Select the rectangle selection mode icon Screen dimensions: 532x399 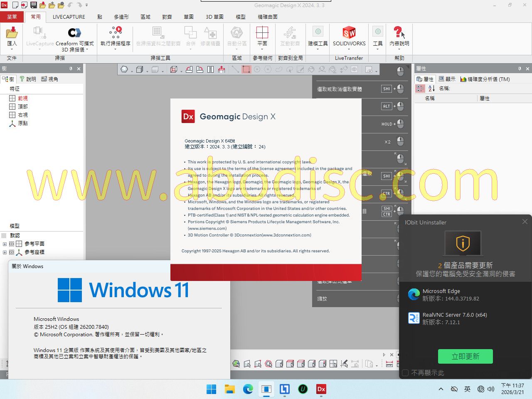(x=246, y=69)
